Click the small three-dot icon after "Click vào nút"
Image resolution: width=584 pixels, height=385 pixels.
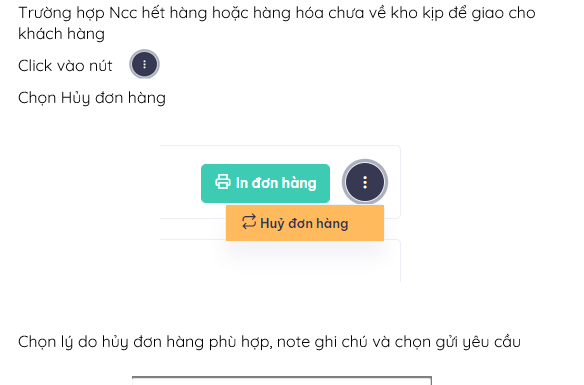(145, 64)
